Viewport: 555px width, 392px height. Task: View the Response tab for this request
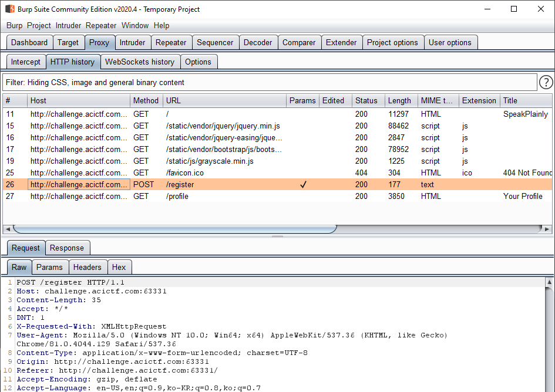click(67, 248)
